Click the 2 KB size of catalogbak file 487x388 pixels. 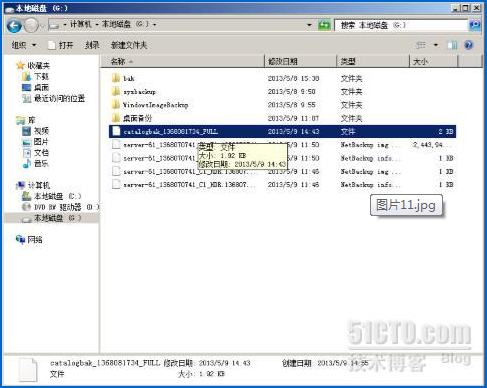pos(446,131)
